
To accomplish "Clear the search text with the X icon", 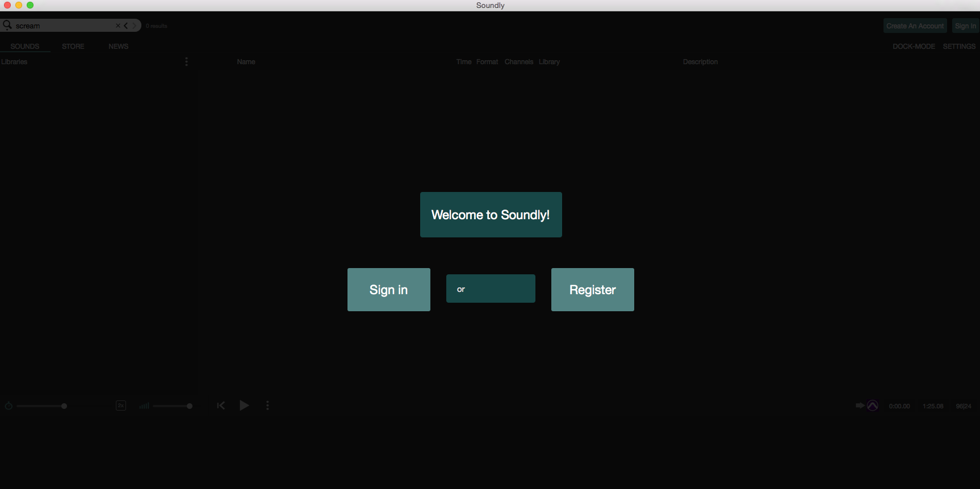I will coord(118,26).
